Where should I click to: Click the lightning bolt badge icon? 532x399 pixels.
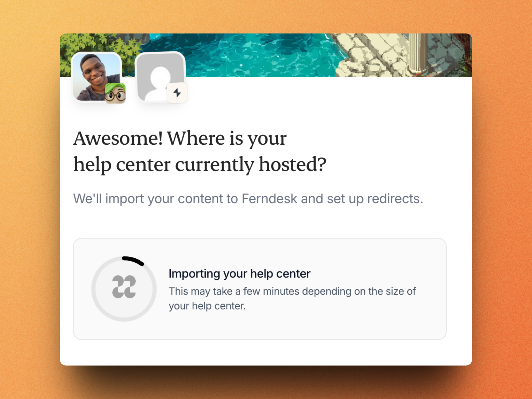pyautogui.click(x=177, y=93)
